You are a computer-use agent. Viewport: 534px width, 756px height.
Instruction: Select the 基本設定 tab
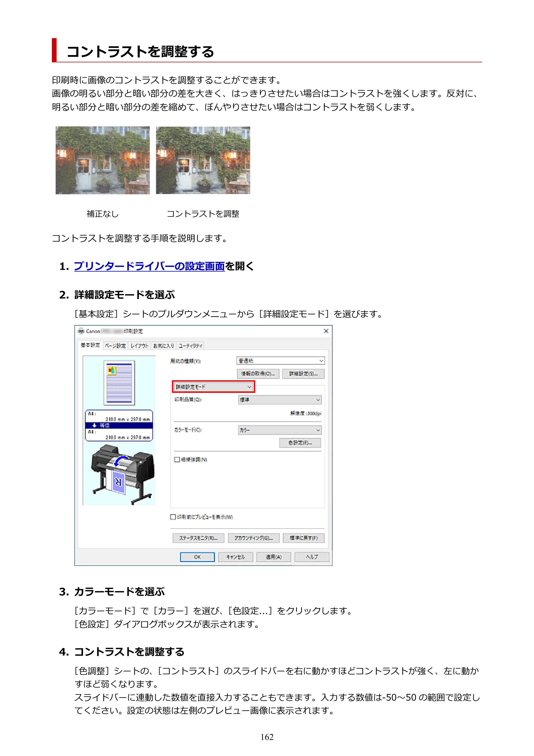point(90,345)
